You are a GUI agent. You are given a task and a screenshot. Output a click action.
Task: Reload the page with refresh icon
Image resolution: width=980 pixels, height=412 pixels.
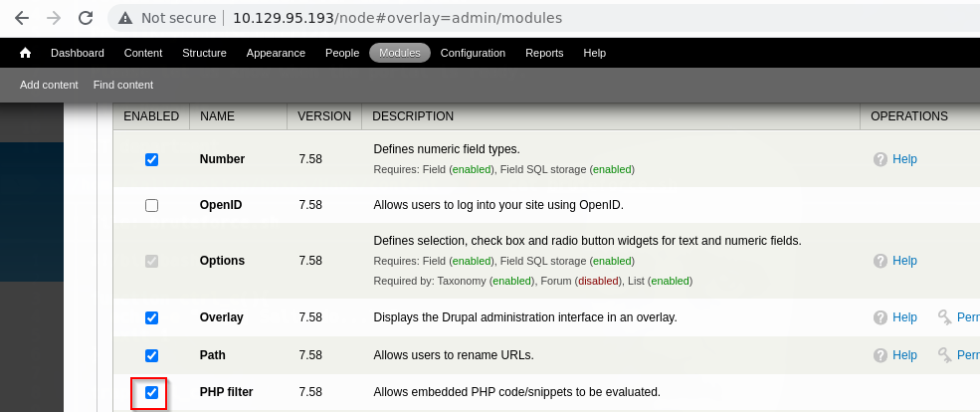[x=86, y=18]
